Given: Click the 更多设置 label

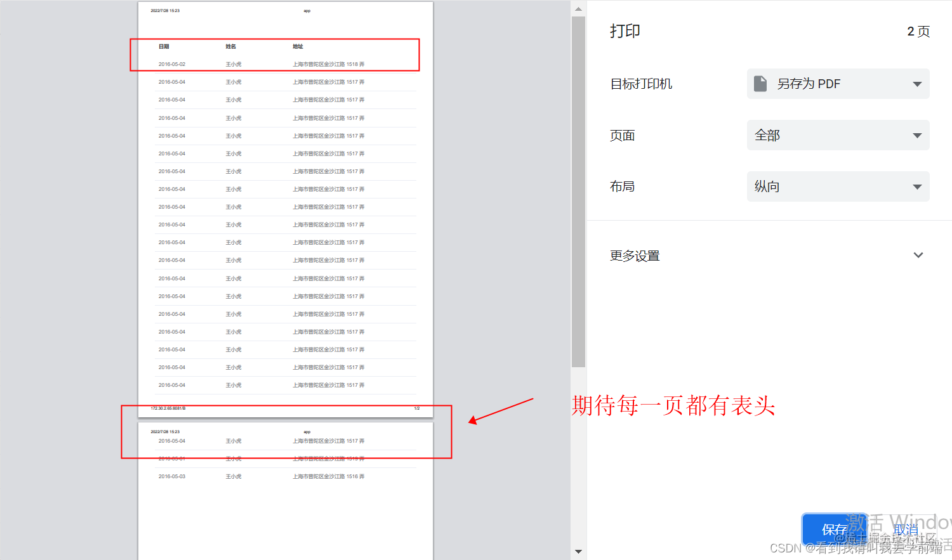Looking at the screenshot, I should click(x=635, y=256).
